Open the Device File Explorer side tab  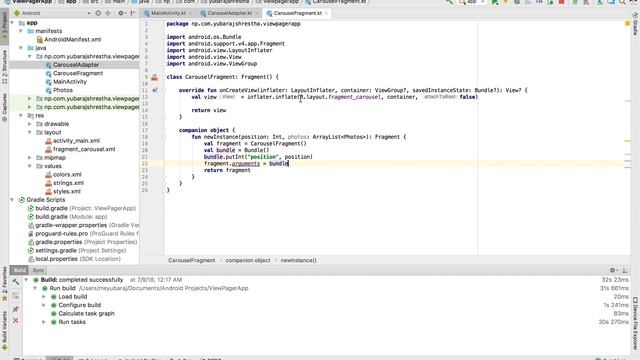point(636,322)
